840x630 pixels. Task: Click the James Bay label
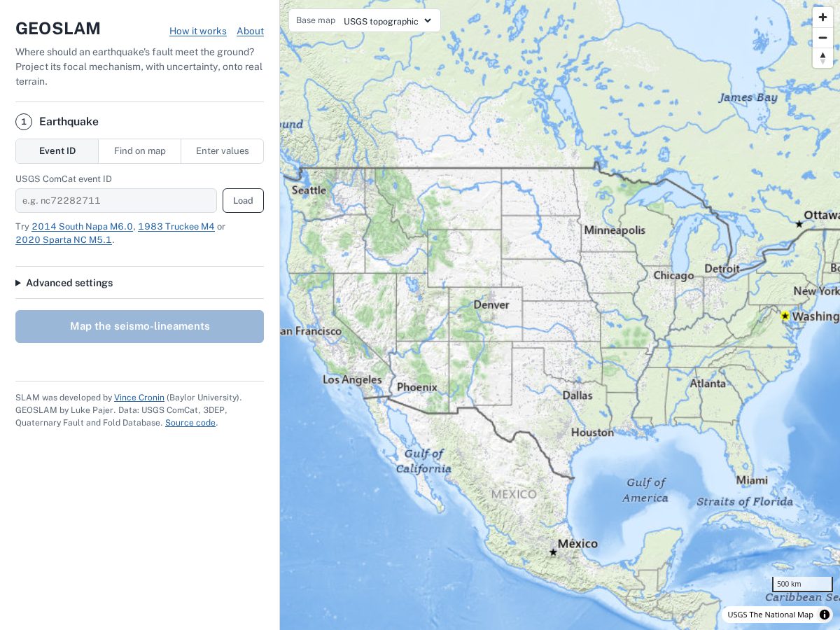click(748, 97)
